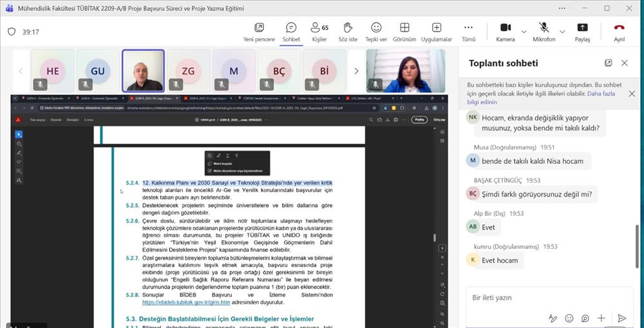
Task: Open Uygulamalar apps button
Action: pyautogui.click(x=436, y=32)
